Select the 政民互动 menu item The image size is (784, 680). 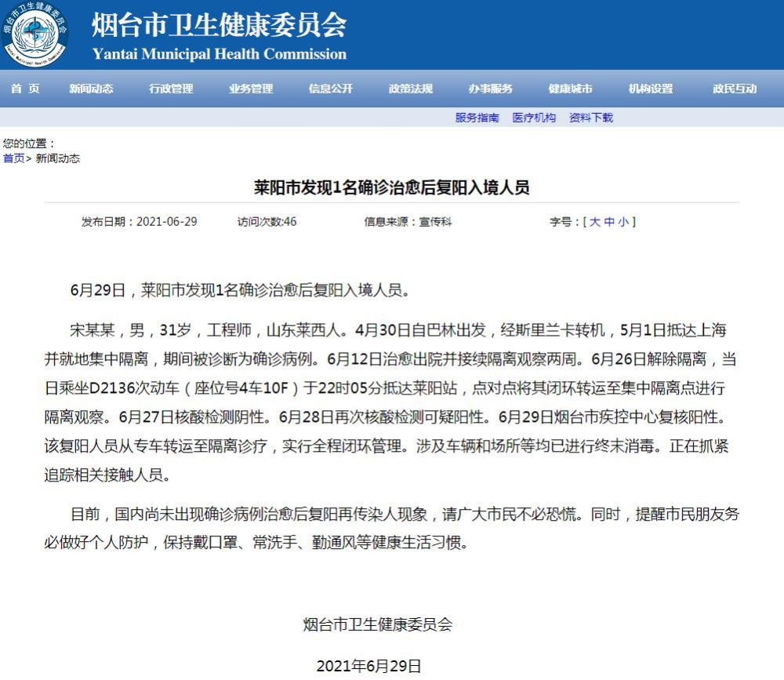tap(735, 89)
